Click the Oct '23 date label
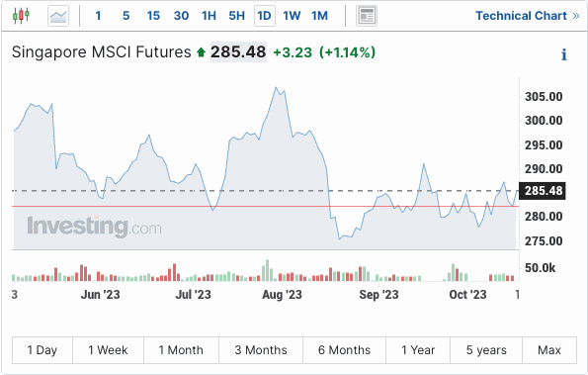 point(467,295)
